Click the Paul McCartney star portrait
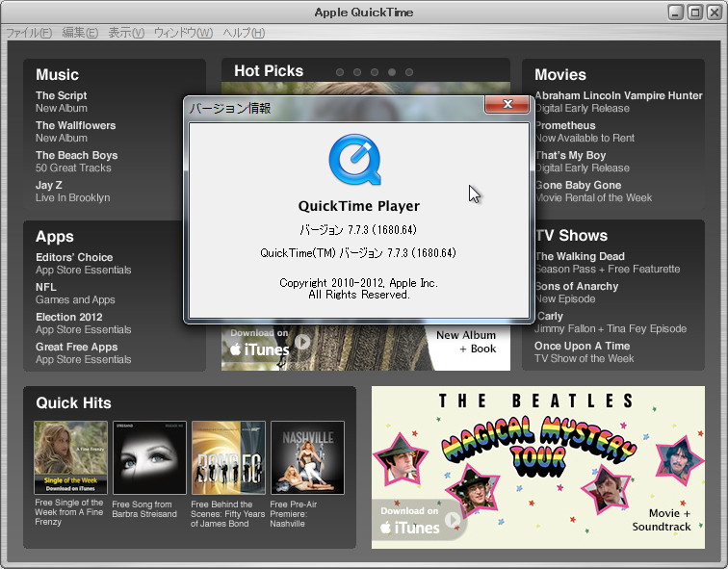The height and width of the screenshot is (569, 728). click(x=400, y=460)
